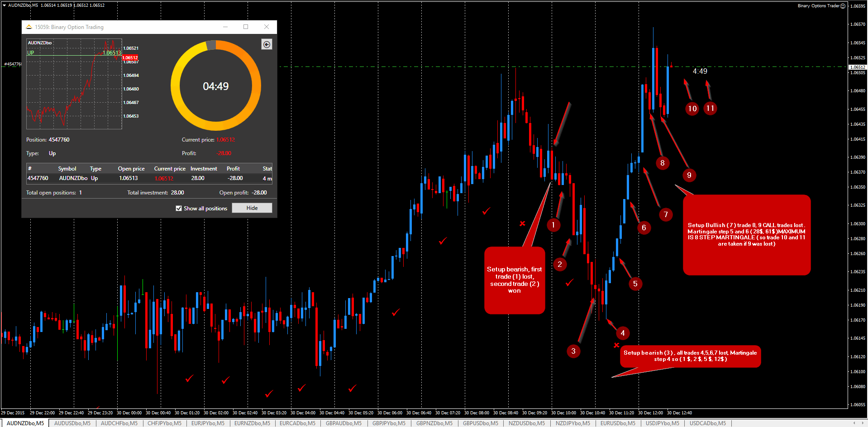The width and height of the screenshot is (868, 427).
Task: Click the 'Total open positions: 1' text
Action: pyautogui.click(x=54, y=193)
